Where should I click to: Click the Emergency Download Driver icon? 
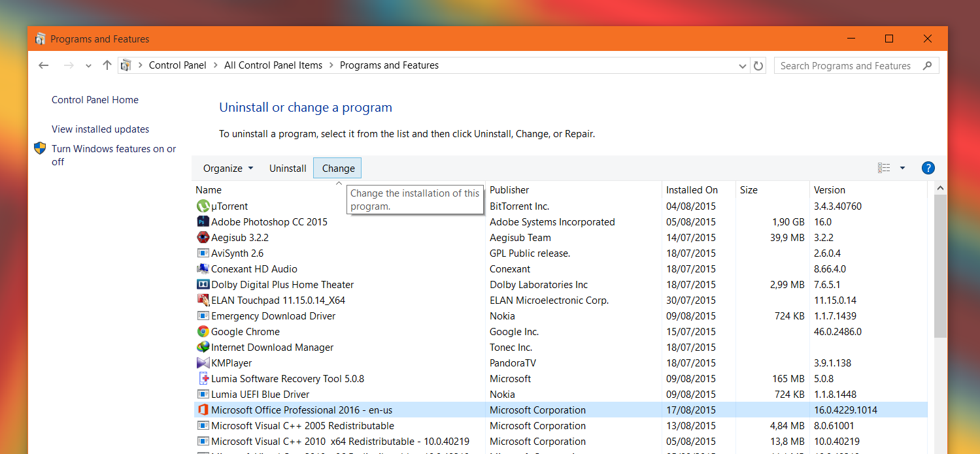coord(203,316)
